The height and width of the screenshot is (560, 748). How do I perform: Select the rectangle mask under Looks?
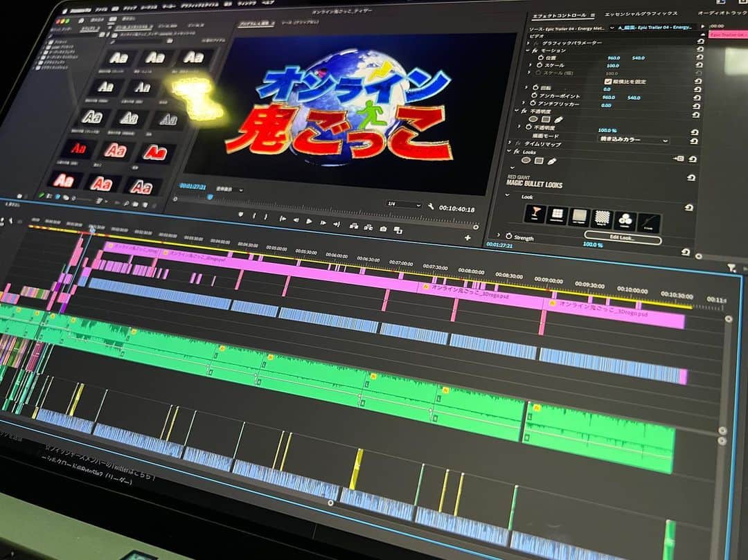(x=539, y=161)
